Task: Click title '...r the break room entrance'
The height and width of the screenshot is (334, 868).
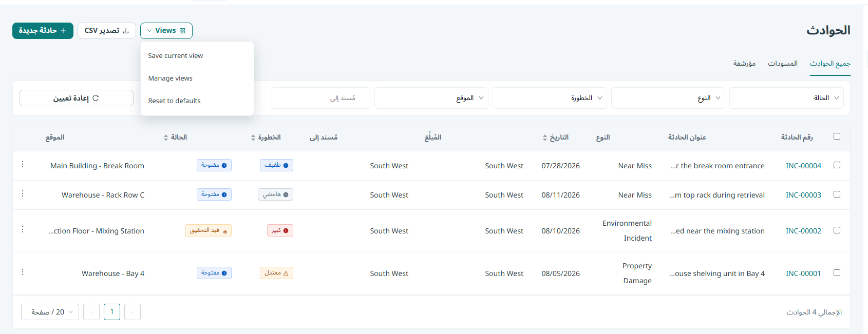Action: tap(717, 166)
